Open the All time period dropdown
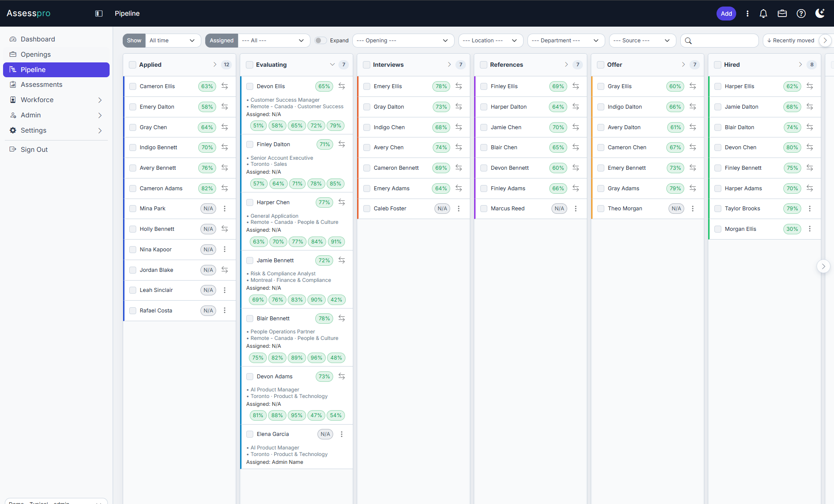This screenshot has height=504, width=834. pos(173,41)
